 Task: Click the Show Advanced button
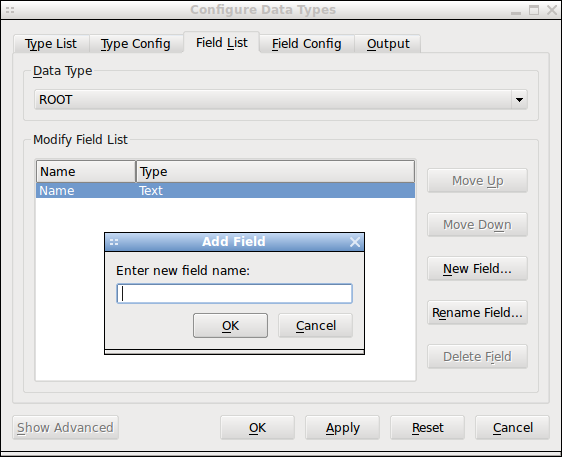tap(65, 428)
